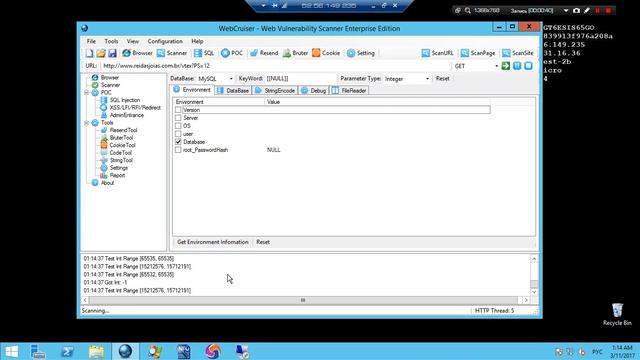Open the Recycle Bin desktop icon
This screenshot has height=360, width=640.
pyautogui.click(x=617, y=314)
